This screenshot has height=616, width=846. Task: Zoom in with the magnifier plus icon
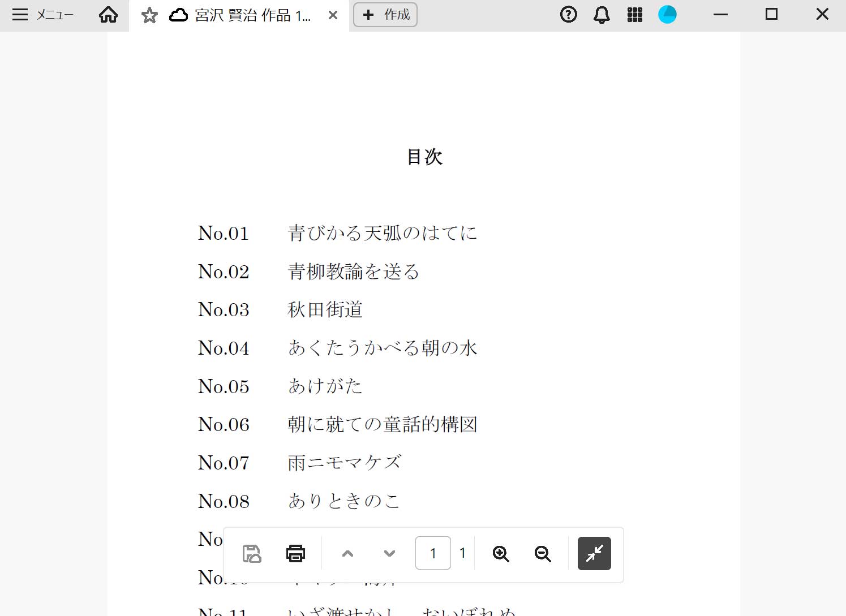501,554
